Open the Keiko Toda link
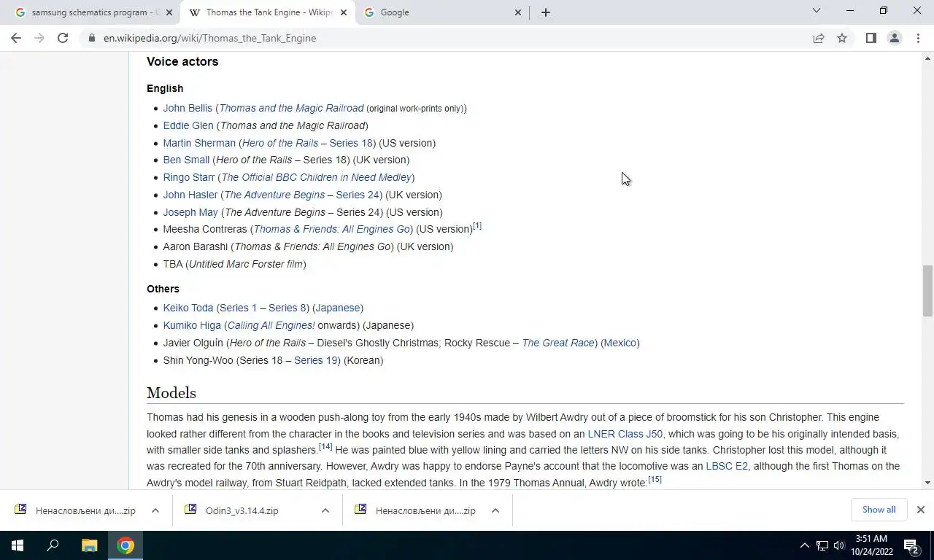Screen dimensions: 934x560 (188, 308)
